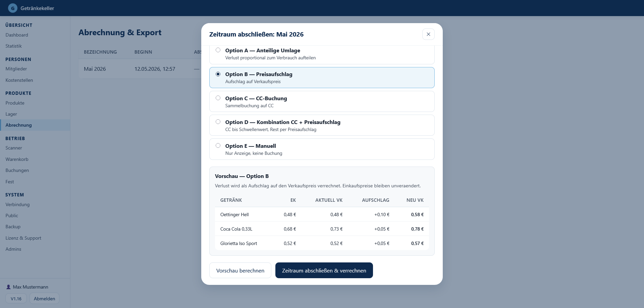Click the Getränkekeller logo icon
The height and width of the screenshot is (308, 644).
pyautogui.click(x=12, y=8)
